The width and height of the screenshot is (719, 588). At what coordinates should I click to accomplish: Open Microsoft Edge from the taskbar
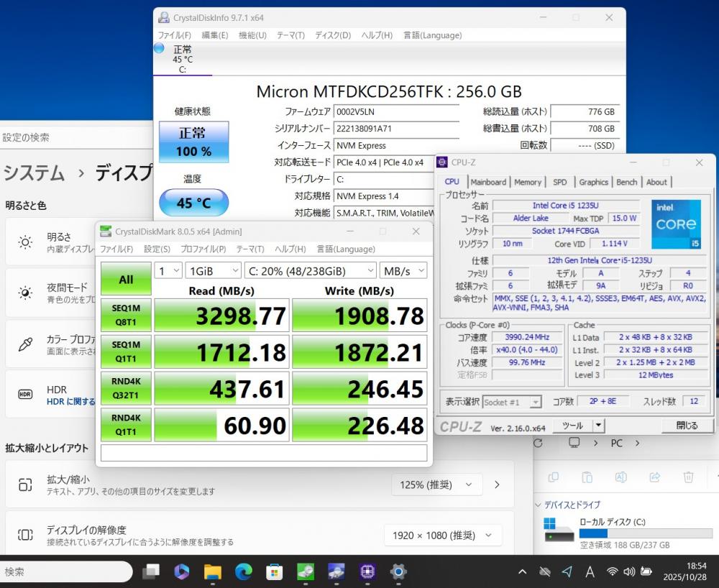244,571
